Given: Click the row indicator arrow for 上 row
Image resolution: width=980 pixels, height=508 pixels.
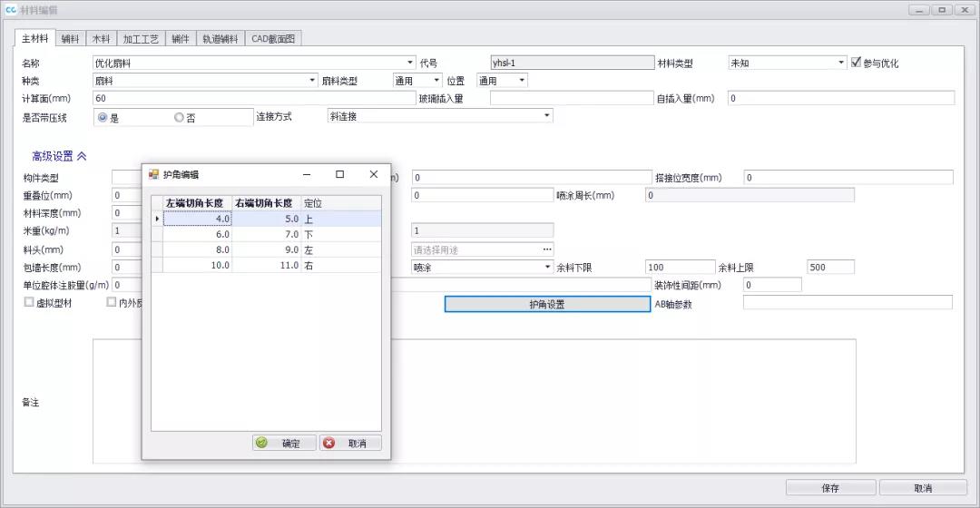Looking at the screenshot, I should pos(157,219).
